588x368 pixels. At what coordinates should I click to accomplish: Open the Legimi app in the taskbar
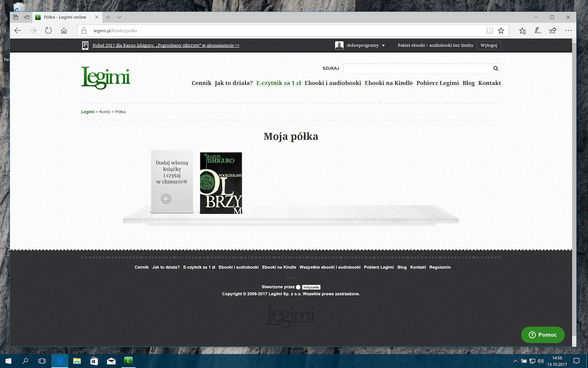pos(128,361)
